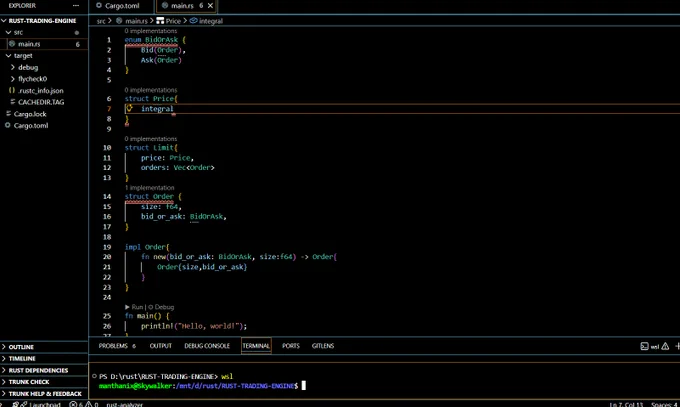Click 'orders: Vec<Order>' on line 12
The height and width of the screenshot is (407, 680).
pyautogui.click(x=177, y=167)
